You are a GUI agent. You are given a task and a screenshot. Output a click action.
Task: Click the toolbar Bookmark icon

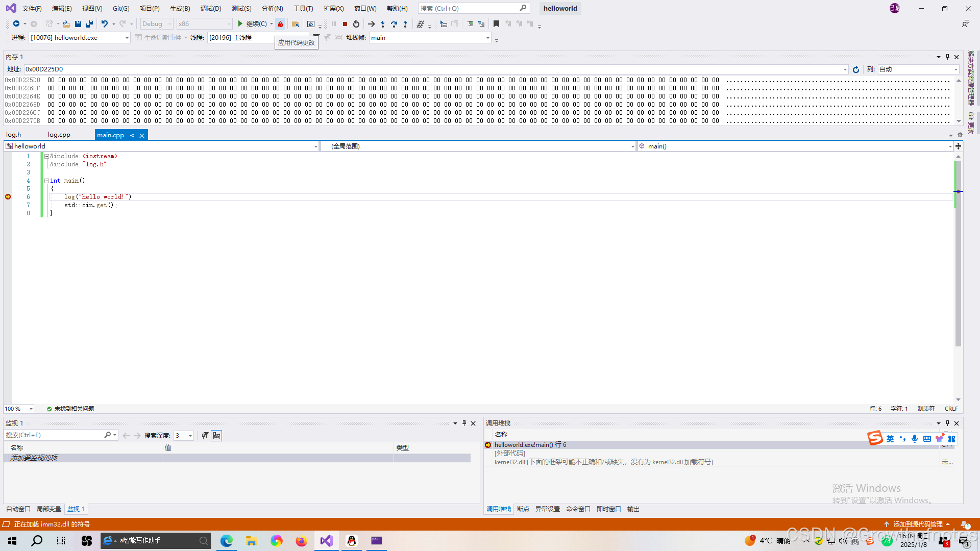click(496, 24)
